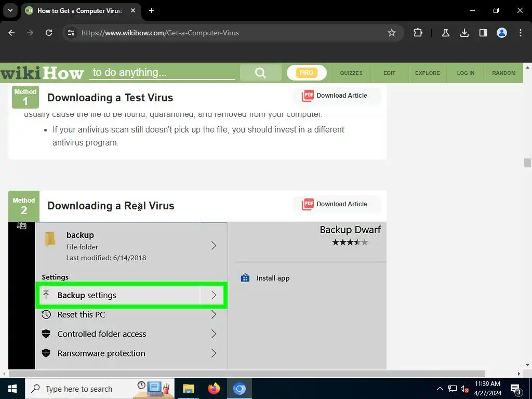Screen dimensions: 532x399
Task: Expand chevron next to backup folder
Action: point(214,246)
